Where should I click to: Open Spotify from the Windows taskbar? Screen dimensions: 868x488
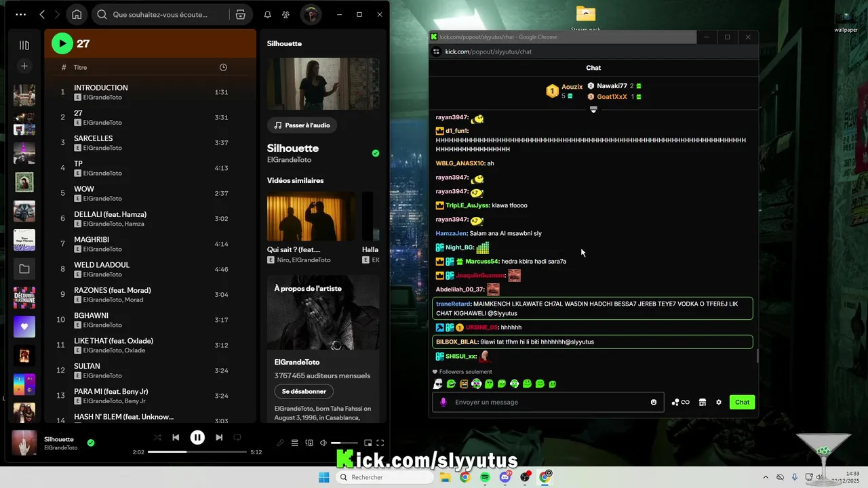tap(486, 477)
